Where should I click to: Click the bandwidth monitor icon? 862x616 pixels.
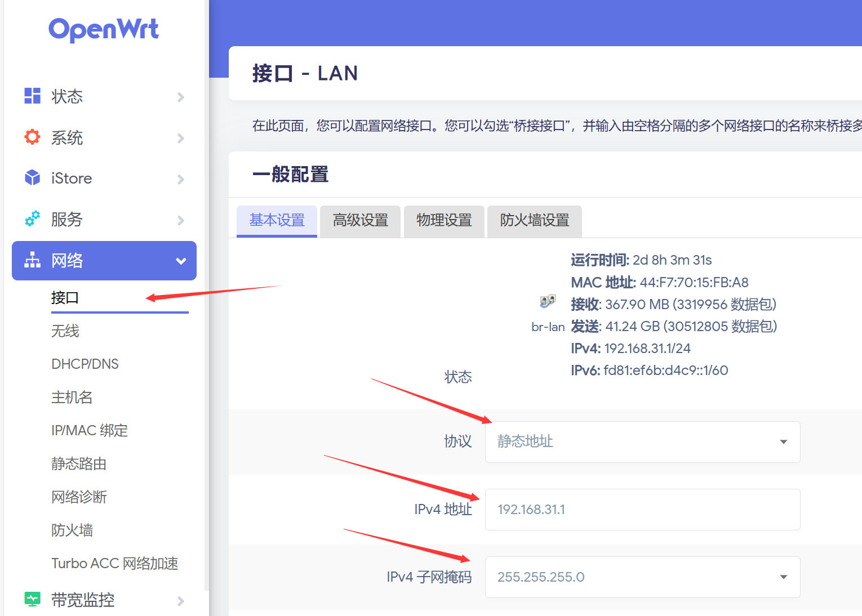pyautogui.click(x=32, y=599)
